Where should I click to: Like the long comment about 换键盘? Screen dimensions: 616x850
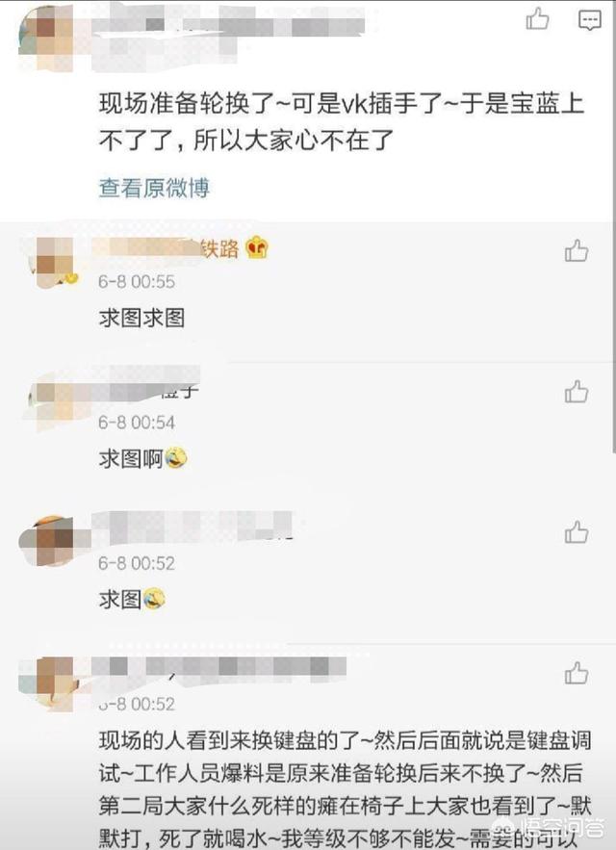coord(576,673)
